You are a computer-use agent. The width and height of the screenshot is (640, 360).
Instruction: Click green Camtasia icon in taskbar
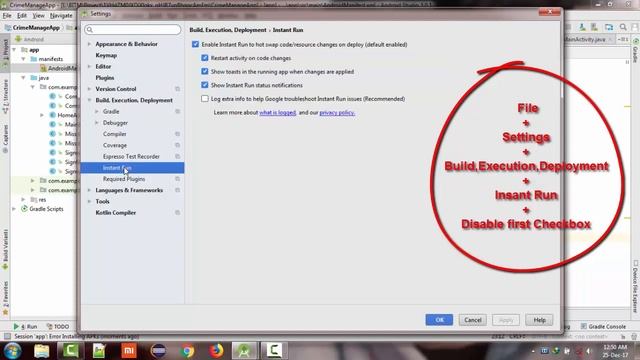[x=70, y=351]
